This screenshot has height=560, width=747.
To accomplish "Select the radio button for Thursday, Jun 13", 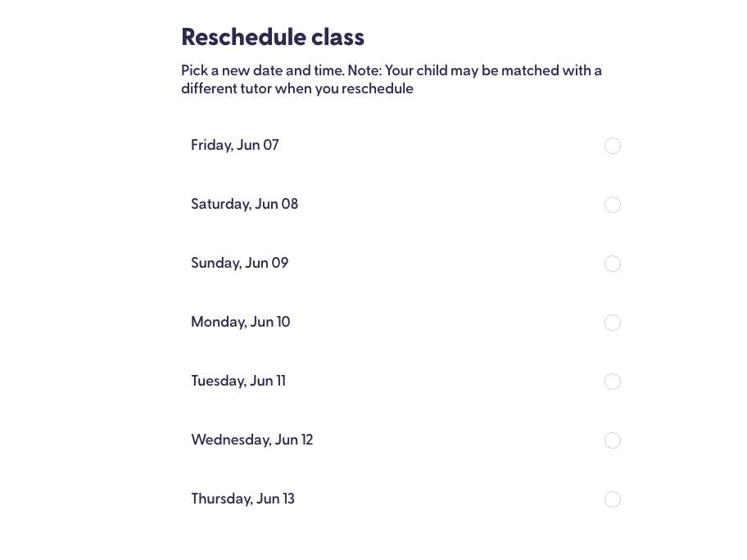I will tap(613, 499).
